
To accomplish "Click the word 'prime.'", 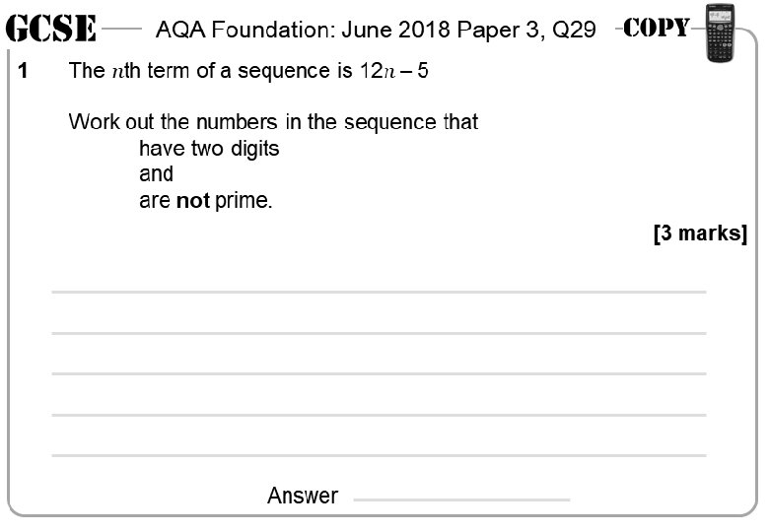I will click(x=244, y=201).
